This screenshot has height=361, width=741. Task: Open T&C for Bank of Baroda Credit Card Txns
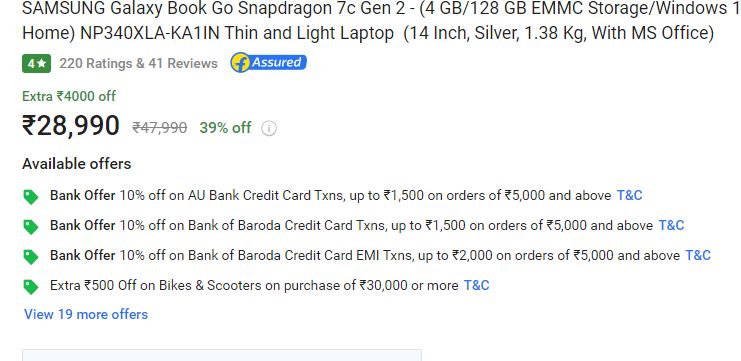[x=671, y=225]
